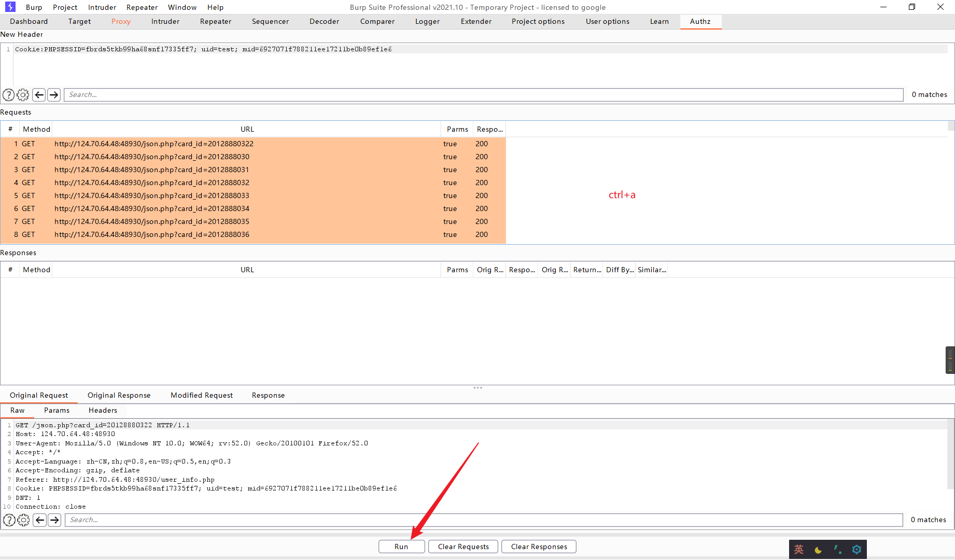Image resolution: width=955 pixels, height=560 pixels.
Task: Switch to the Proxy tab
Action: click(x=121, y=21)
